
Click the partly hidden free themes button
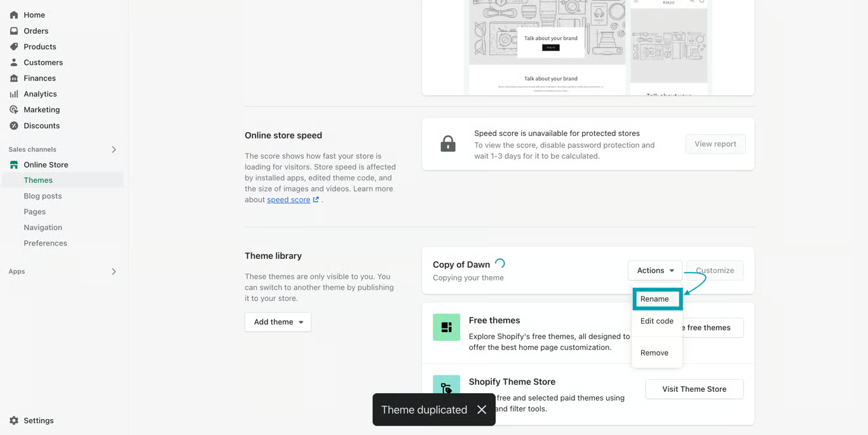click(713, 328)
